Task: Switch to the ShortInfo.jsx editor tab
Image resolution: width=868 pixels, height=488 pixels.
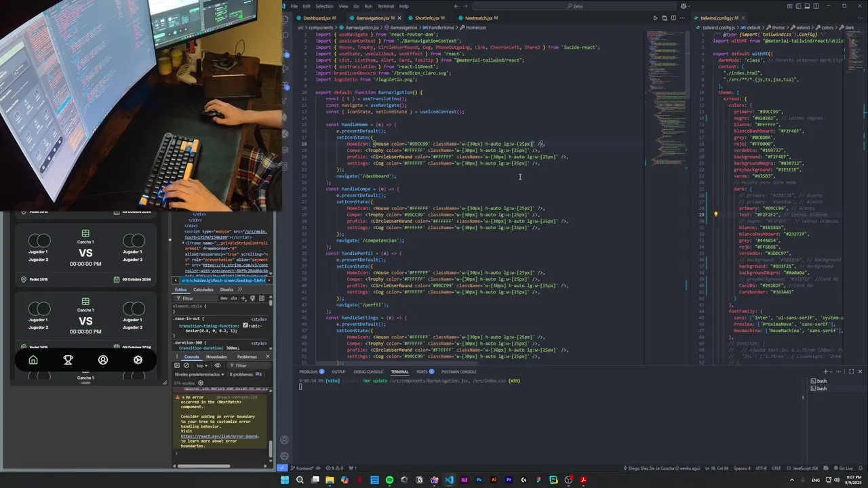Action: 429,18
